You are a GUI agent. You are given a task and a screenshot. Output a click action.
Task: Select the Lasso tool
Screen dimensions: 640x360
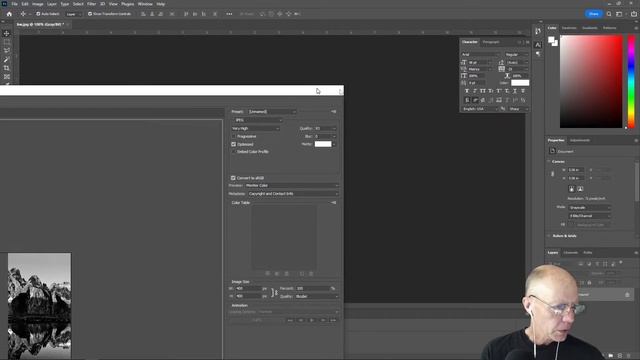tap(7, 51)
